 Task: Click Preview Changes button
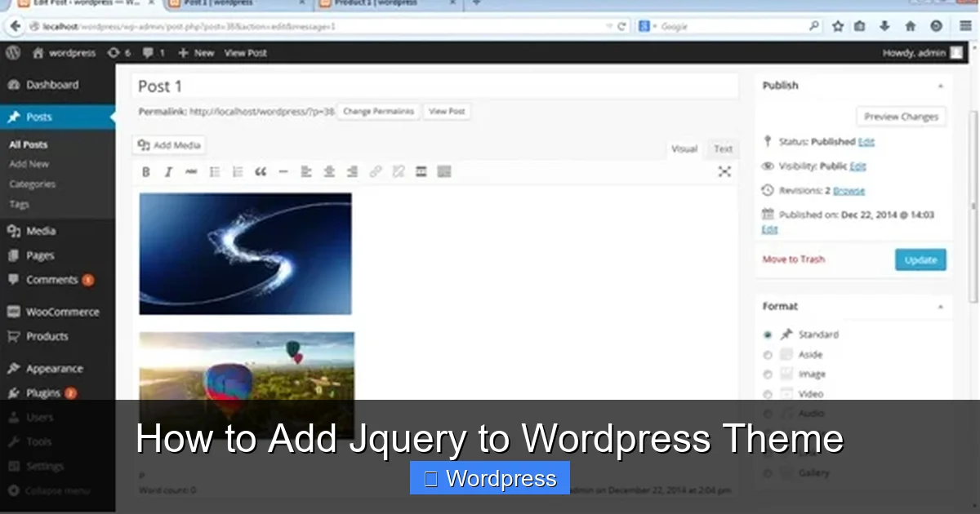click(902, 117)
